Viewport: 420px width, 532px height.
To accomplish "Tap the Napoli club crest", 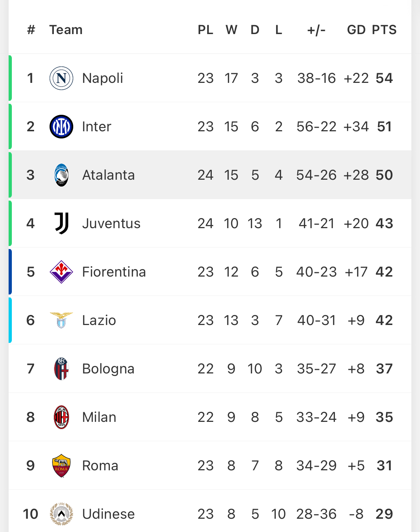I will tap(61, 78).
